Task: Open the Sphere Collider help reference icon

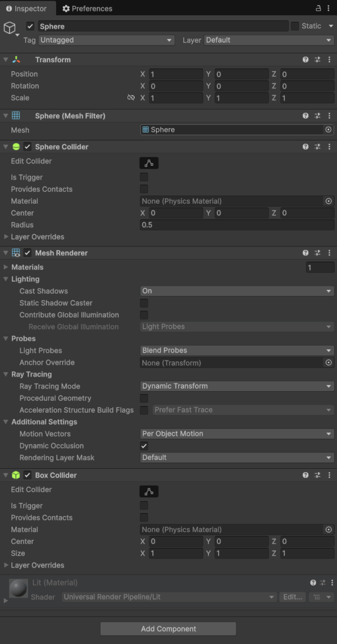Action: tap(306, 147)
